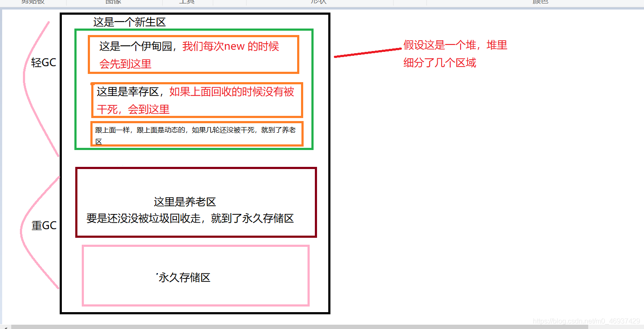Click the red text "我们每次new 的时候"

(231, 46)
